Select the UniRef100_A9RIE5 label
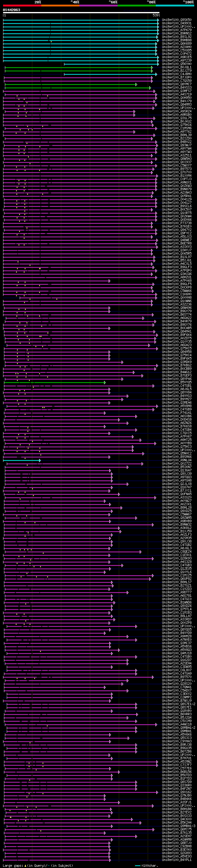197x868 pixels. pyautogui.click(x=177, y=57)
